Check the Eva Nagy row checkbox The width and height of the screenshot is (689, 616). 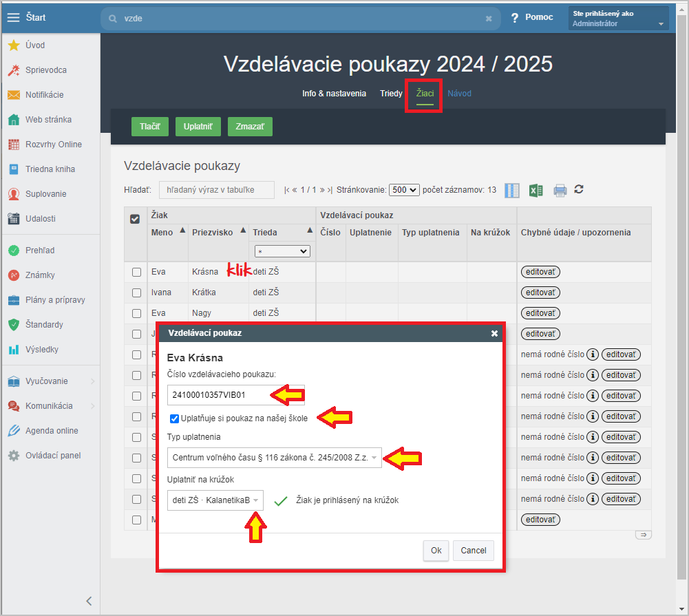tap(137, 313)
